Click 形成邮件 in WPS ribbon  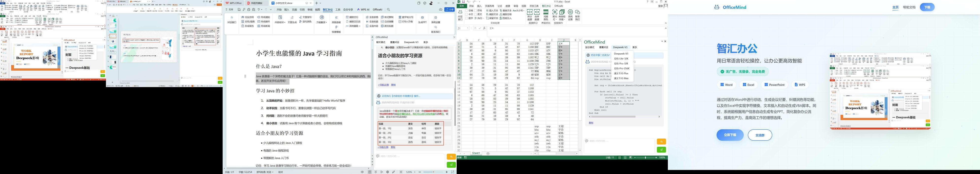click(264, 22)
